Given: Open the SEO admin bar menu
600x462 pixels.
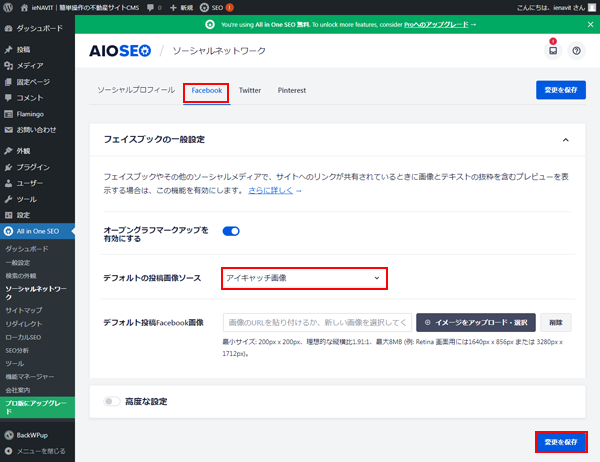Looking at the screenshot, I should 217,7.
